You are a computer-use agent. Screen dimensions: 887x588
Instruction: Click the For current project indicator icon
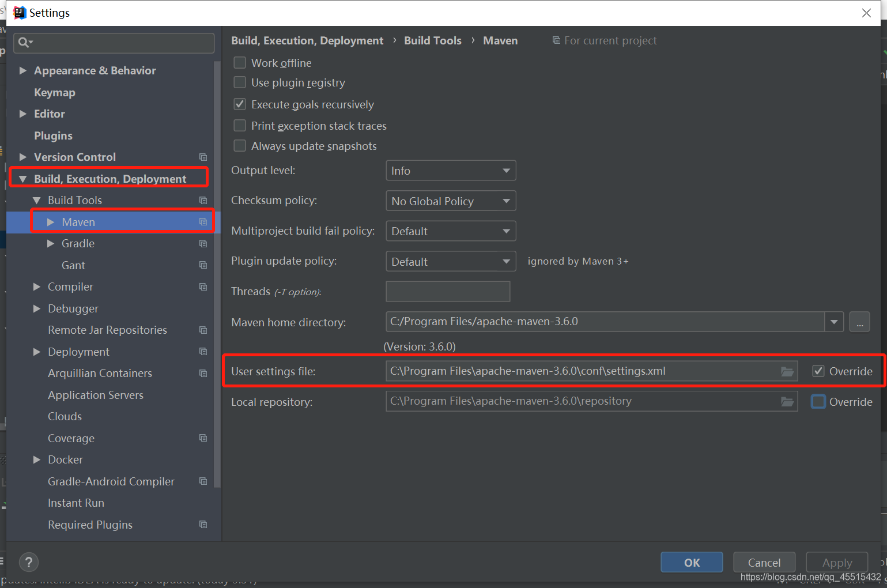pos(556,40)
